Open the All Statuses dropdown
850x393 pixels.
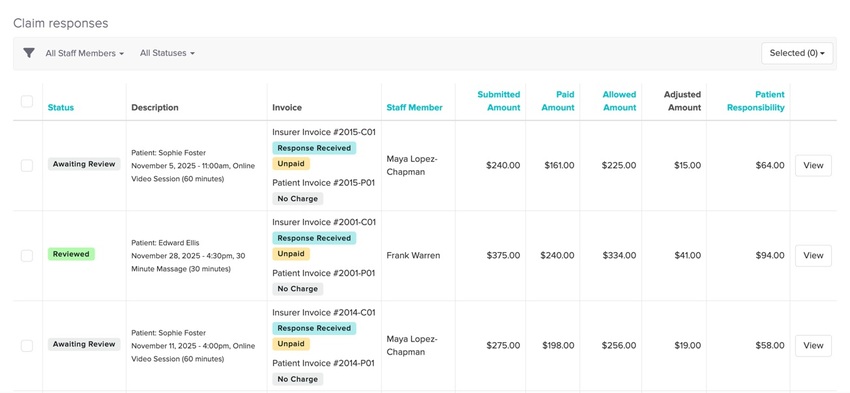[x=167, y=53]
